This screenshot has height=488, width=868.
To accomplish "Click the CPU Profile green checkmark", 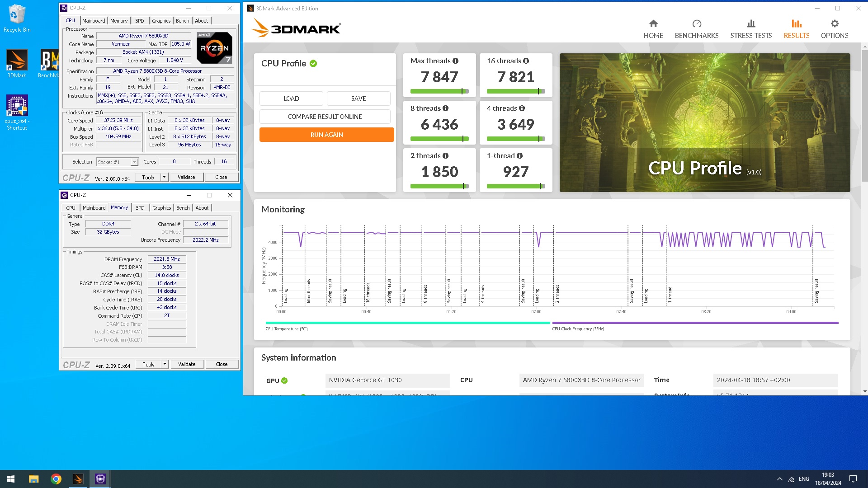I will tap(313, 64).
